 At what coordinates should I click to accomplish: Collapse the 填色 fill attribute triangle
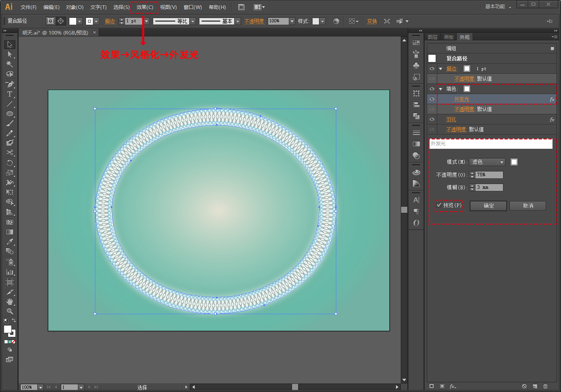tap(441, 89)
